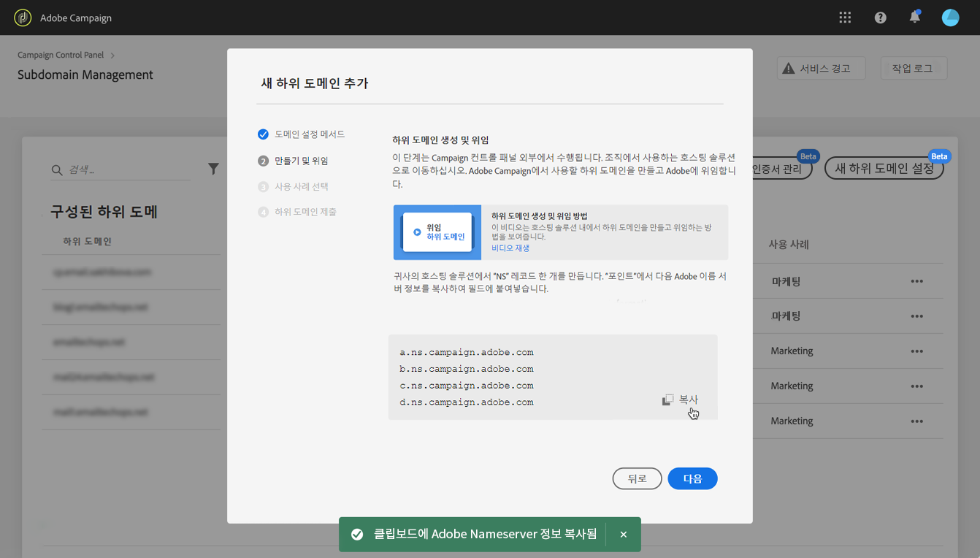Click the warning triangle icon in 서비스 경고
This screenshot has width=980, height=558.
(788, 68)
